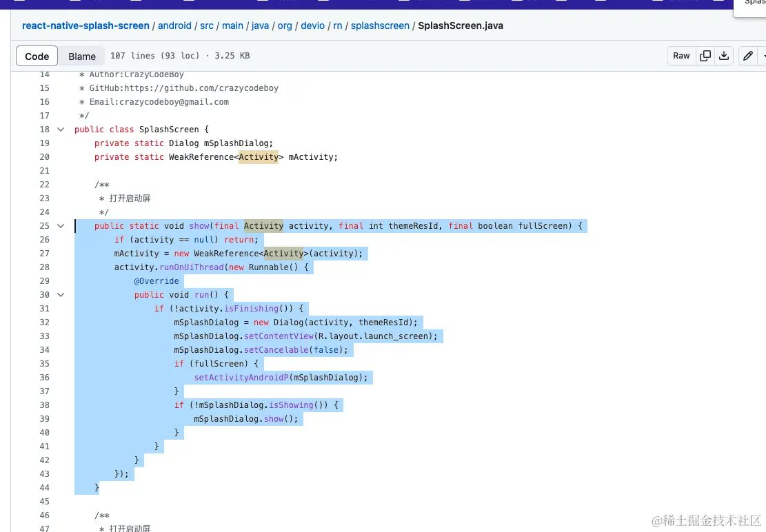This screenshot has width=766, height=532.
Task: Navigate to the rn folder breadcrumb
Action: point(338,25)
